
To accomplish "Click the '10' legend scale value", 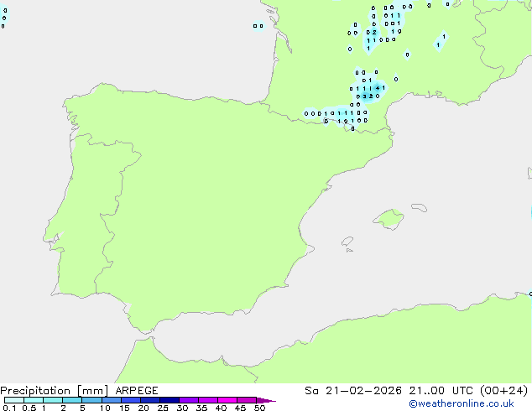I will coord(105,408).
